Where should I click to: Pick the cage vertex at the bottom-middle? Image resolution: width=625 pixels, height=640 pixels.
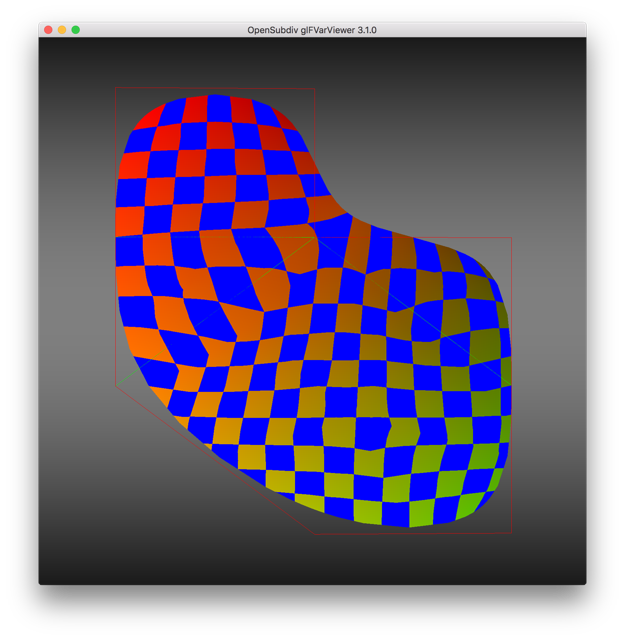coord(314,533)
